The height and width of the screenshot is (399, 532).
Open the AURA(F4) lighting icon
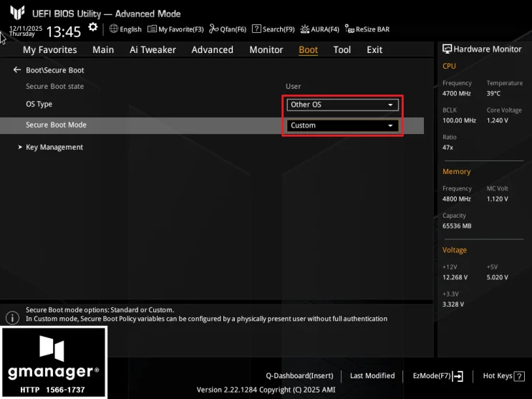[x=305, y=29]
